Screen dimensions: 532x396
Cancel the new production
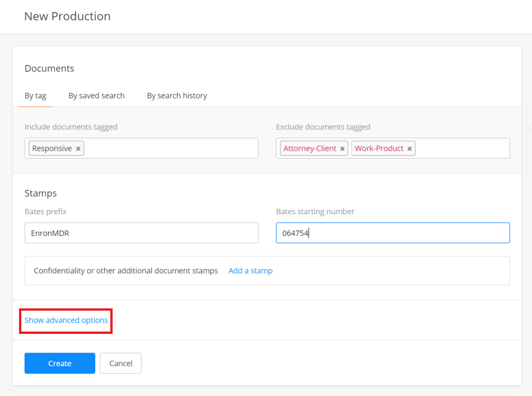click(x=121, y=363)
